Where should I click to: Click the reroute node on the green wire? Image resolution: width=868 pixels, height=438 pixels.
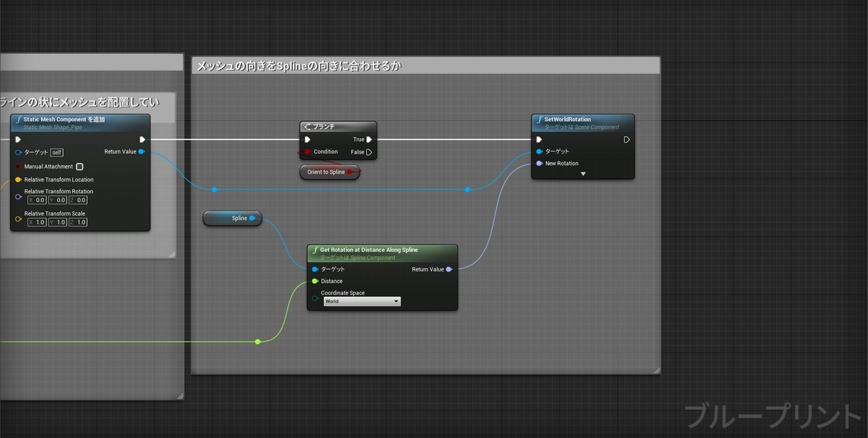(258, 341)
